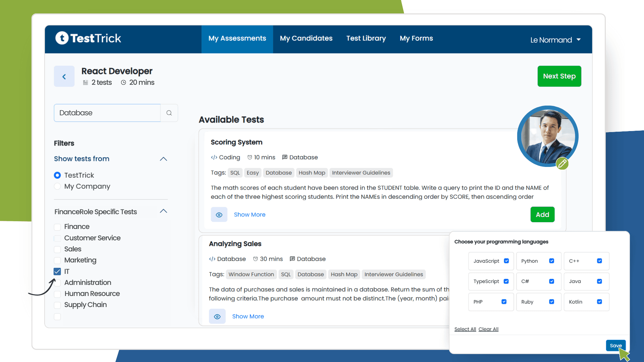Click Clear All in the languages panel
644x362 pixels.
(x=488, y=329)
